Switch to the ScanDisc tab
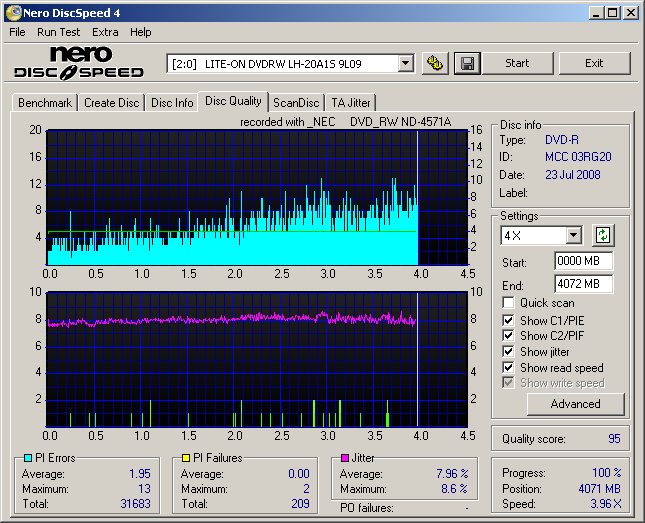 tap(296, 102)
